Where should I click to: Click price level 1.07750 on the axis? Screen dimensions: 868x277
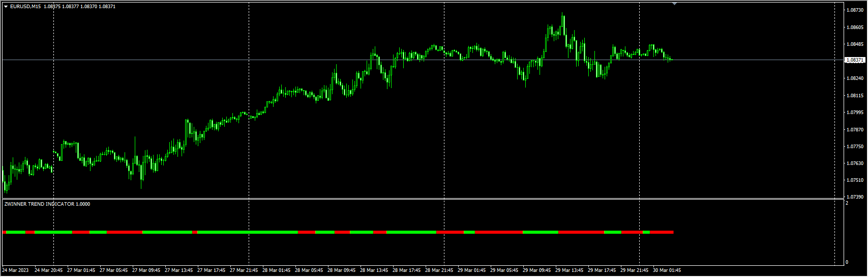855,147
